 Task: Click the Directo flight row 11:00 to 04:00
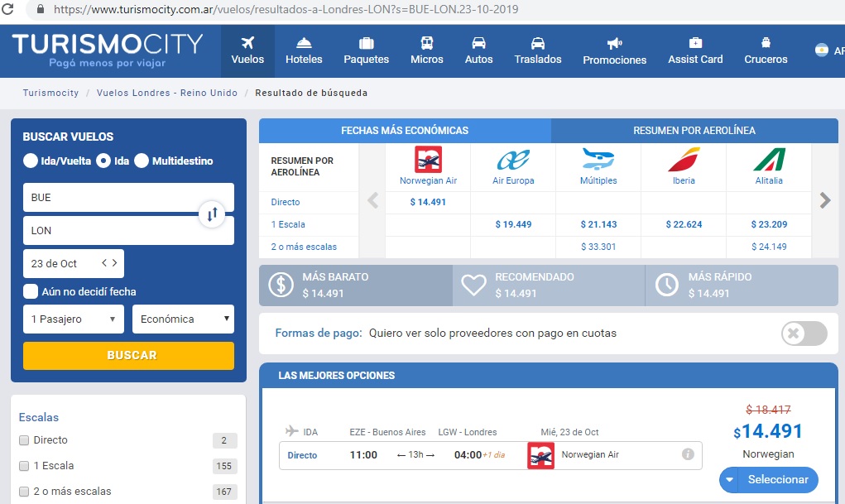491,455
